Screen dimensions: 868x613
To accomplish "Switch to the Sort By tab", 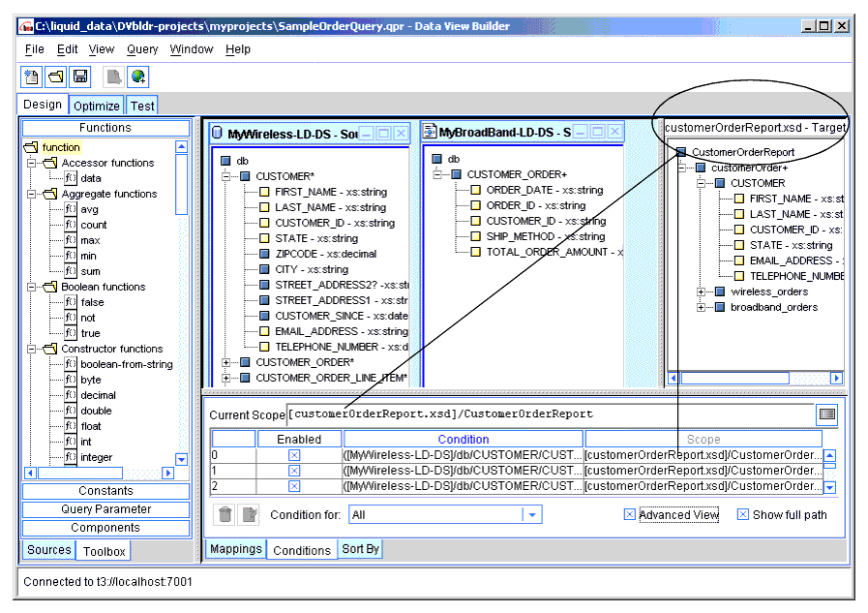I will 360,549.
